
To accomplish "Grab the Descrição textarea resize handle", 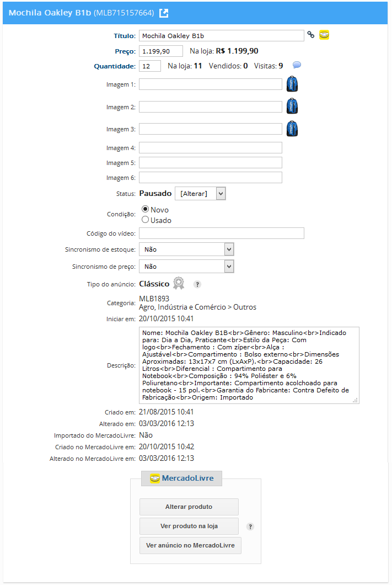I will [x=356, y=400].
